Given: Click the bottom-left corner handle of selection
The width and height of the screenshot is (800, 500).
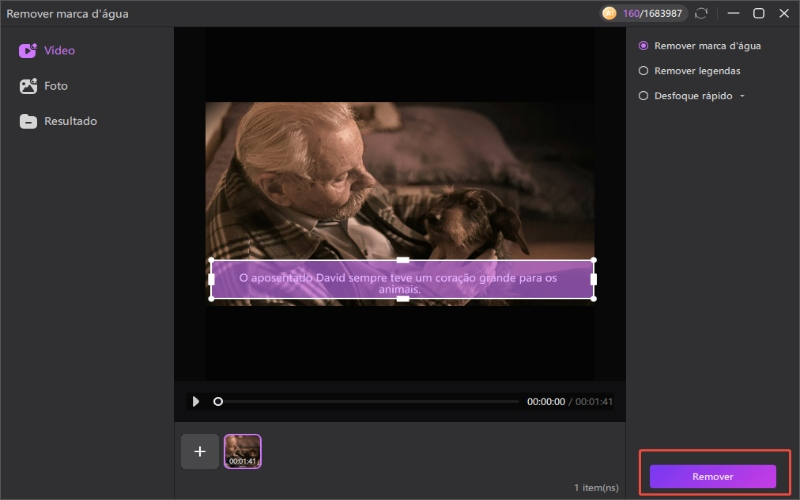Looking at the screenshot, I should click(x=211, y=299).
